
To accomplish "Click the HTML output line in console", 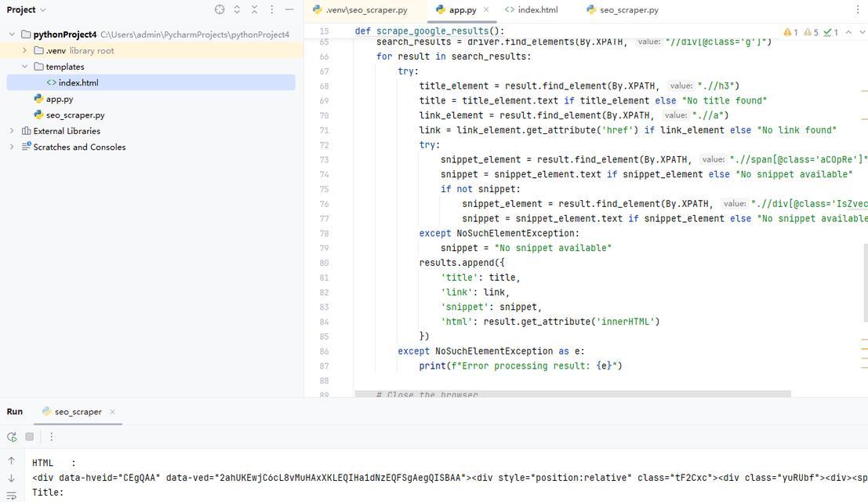I will (53, 464).
